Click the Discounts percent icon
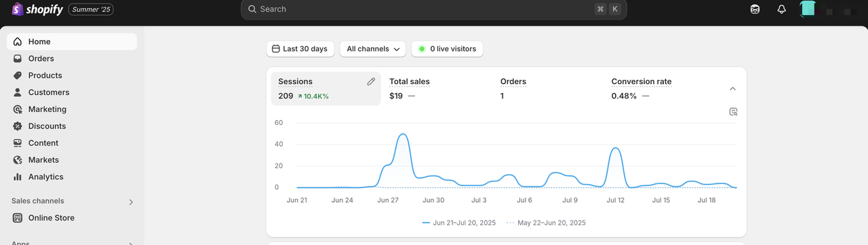Screen dimensions: 868x245 (x=18, y=126)
